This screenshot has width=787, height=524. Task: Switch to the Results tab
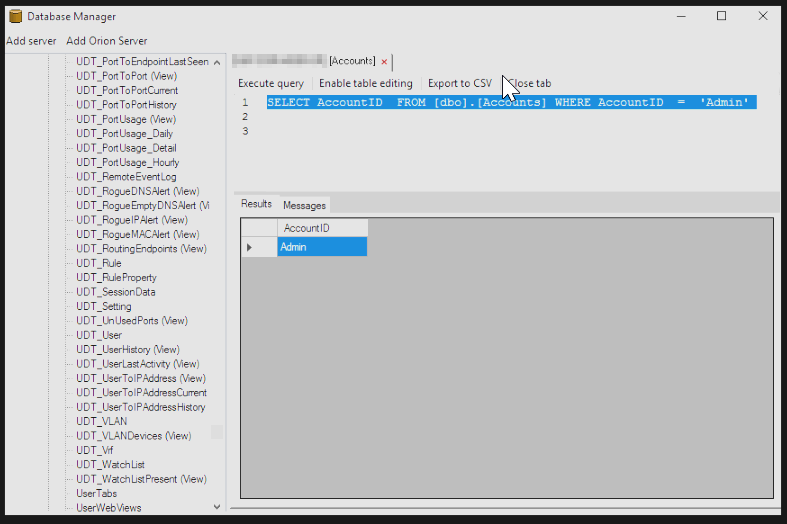[257, 204]
